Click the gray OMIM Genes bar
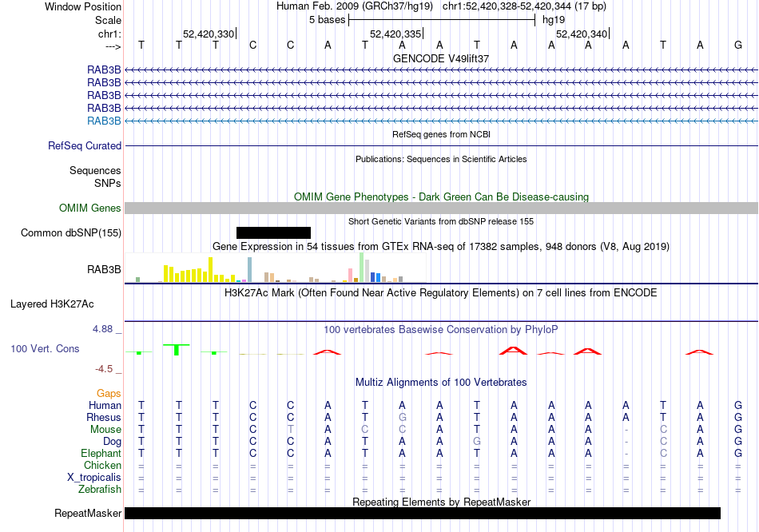 pyautogui.click(x=441, y=208)
